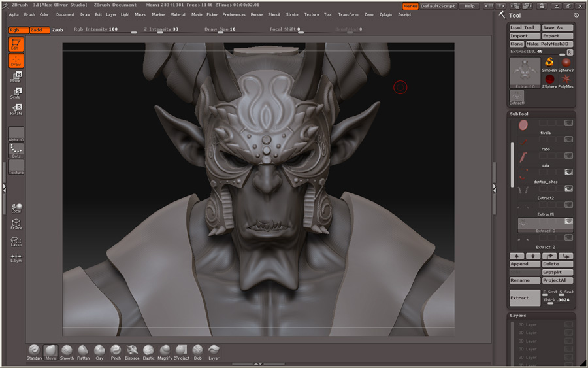Toggle Local transformations button
Screen dimensions: 588x368
point(16,209)
